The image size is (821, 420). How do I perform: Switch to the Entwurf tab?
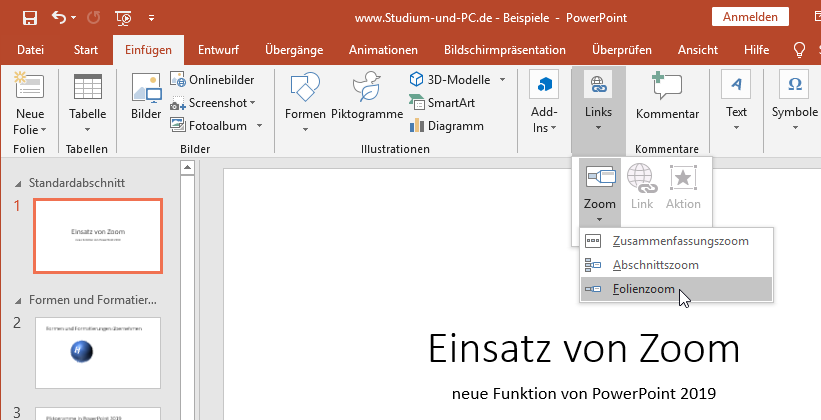click(218, 50)
